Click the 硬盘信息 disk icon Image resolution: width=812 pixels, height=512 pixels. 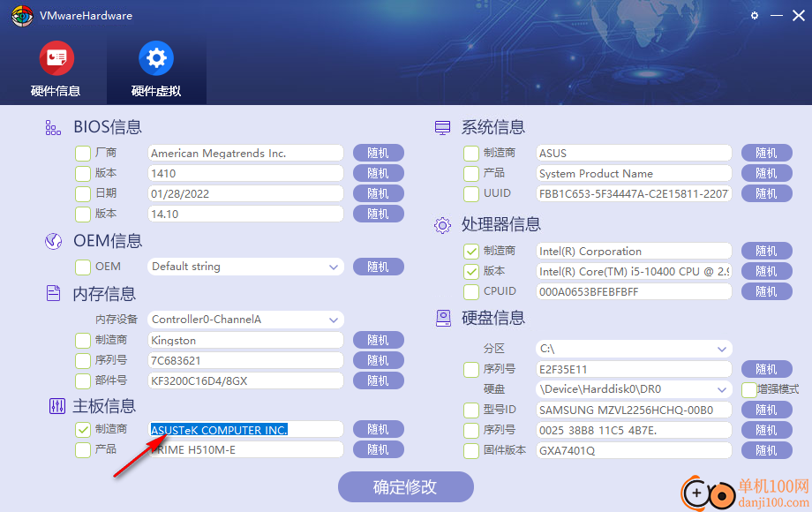443,318
